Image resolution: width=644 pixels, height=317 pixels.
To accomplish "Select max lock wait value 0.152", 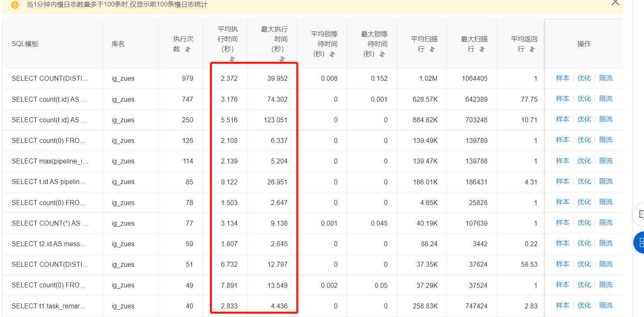I will coord(379,78).
